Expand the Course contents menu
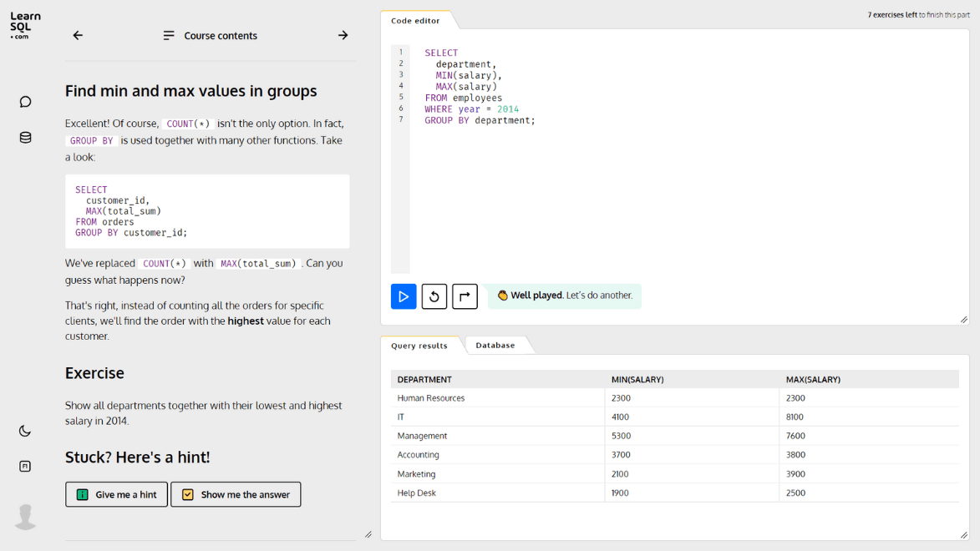The width and height of the screenshot is (980, 551). pos(210,35)
